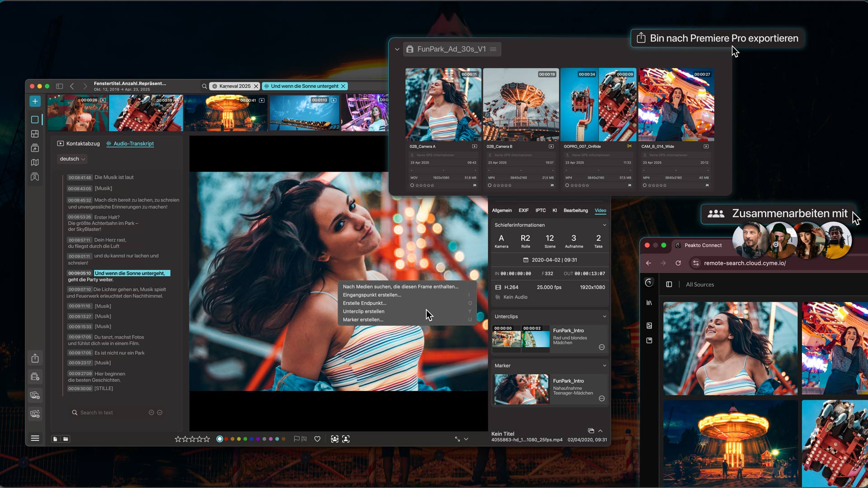This screenshot has height=488, width=868.
Task: Open the map view in sidebar
Action: (35, 163)
